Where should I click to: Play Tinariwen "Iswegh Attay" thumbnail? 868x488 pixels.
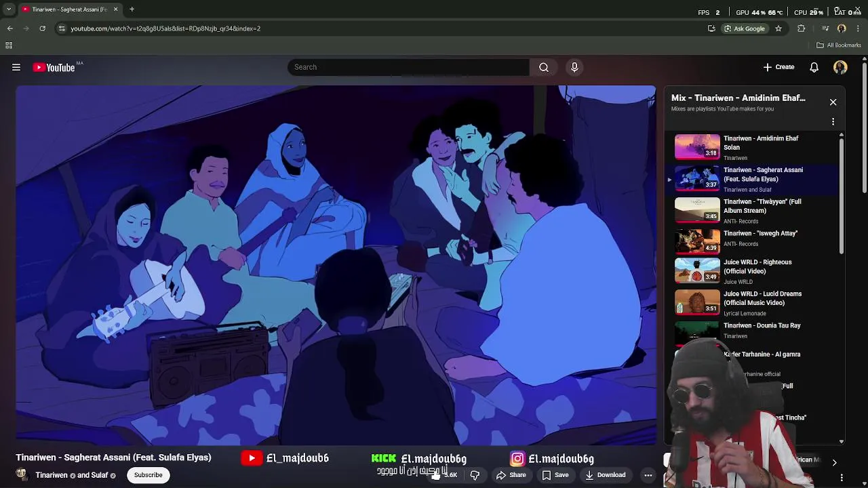(x=697, y=241)
